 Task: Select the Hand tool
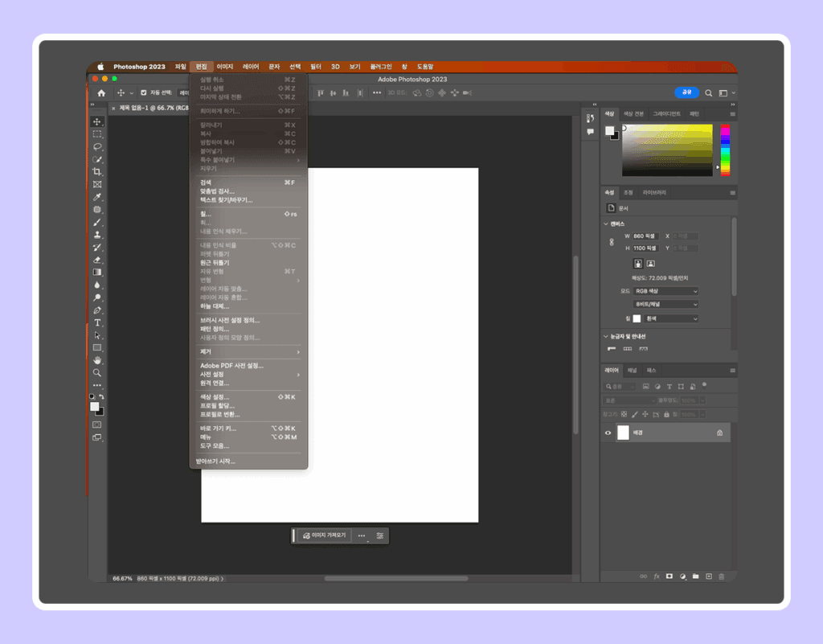[x=97, y=360]
